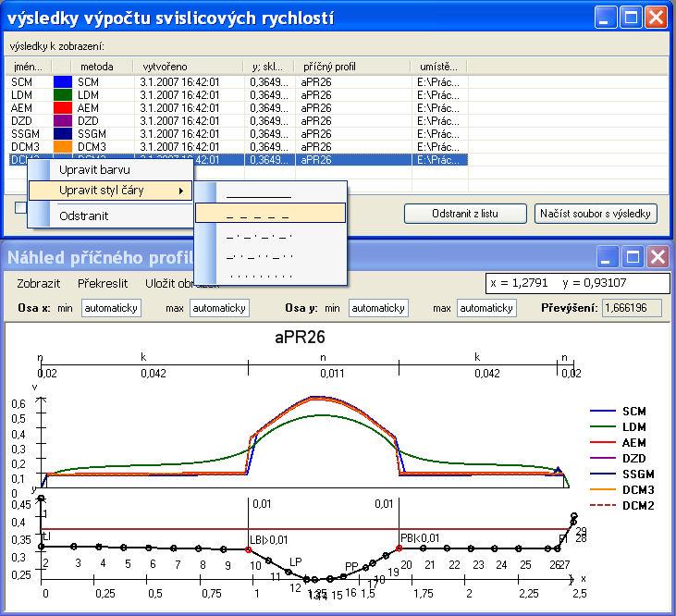Click the SSGM legend entry in chart

point(622,474)
